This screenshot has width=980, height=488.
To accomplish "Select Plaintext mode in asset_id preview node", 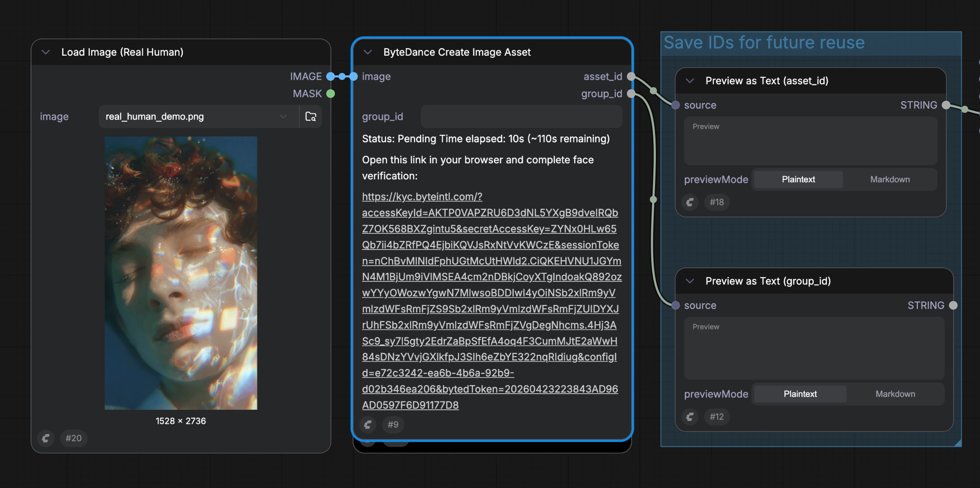I will point(798,179).
